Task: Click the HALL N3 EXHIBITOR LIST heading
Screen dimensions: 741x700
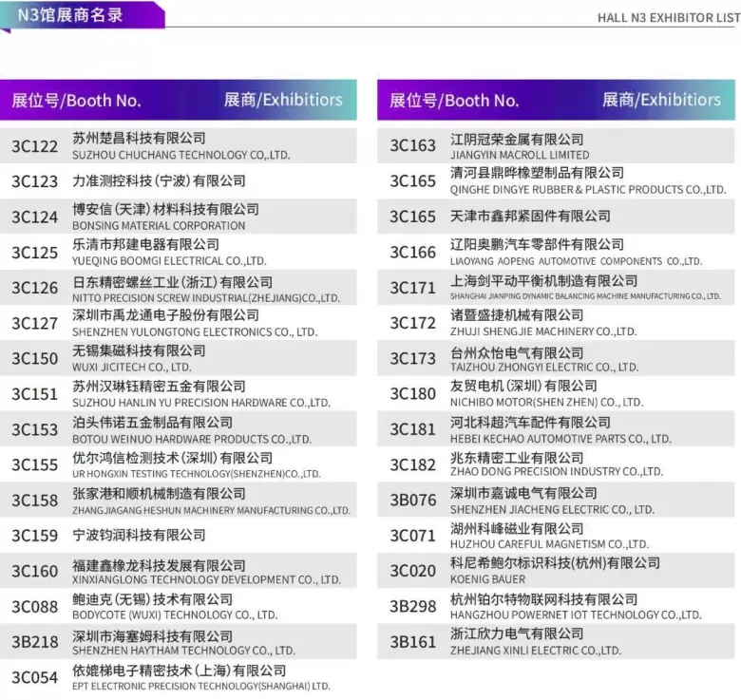Action: [669, 18]
